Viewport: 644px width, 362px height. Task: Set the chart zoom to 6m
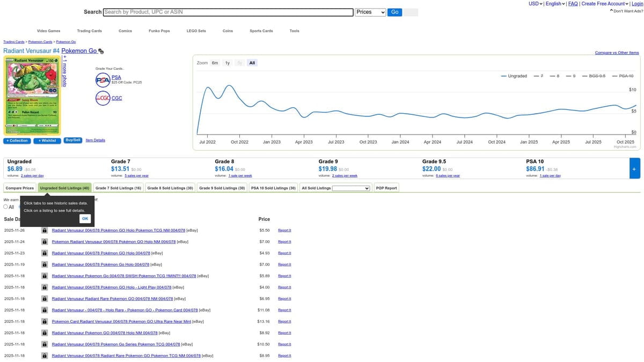click(x=215, y=63)
